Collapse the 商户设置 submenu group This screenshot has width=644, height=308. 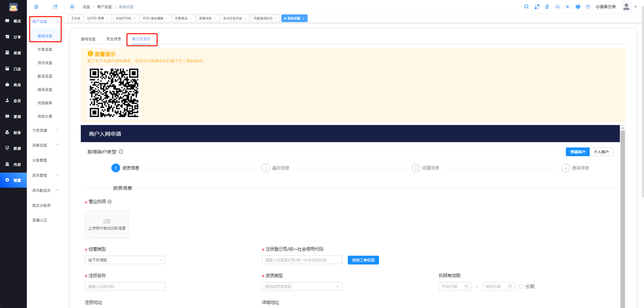tap(46, 21)
